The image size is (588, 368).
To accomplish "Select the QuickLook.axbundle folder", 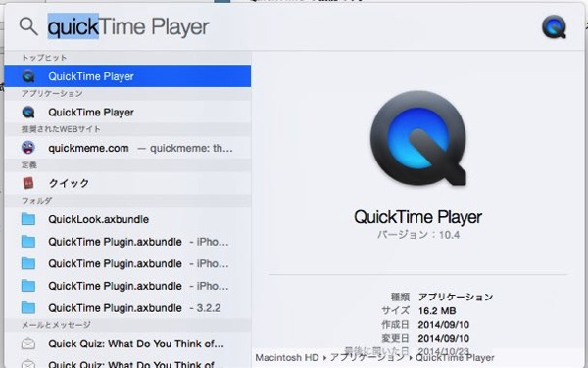I will point(127,219).
